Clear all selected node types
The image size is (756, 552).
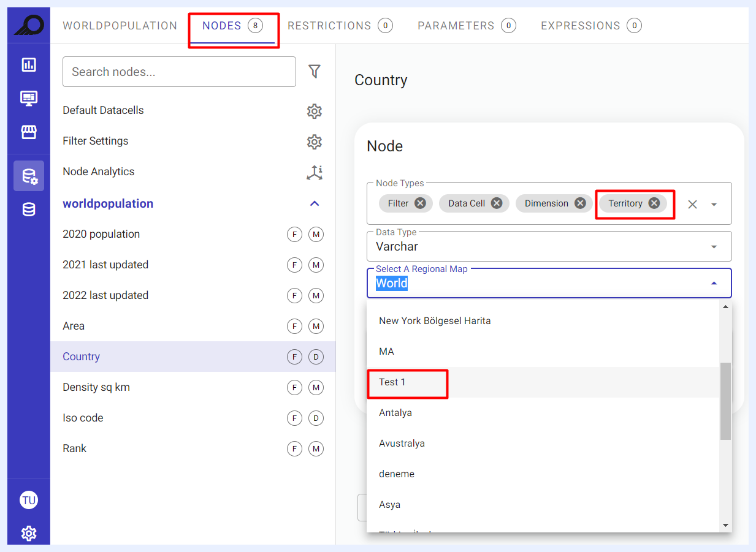click(x=692, y=205)
